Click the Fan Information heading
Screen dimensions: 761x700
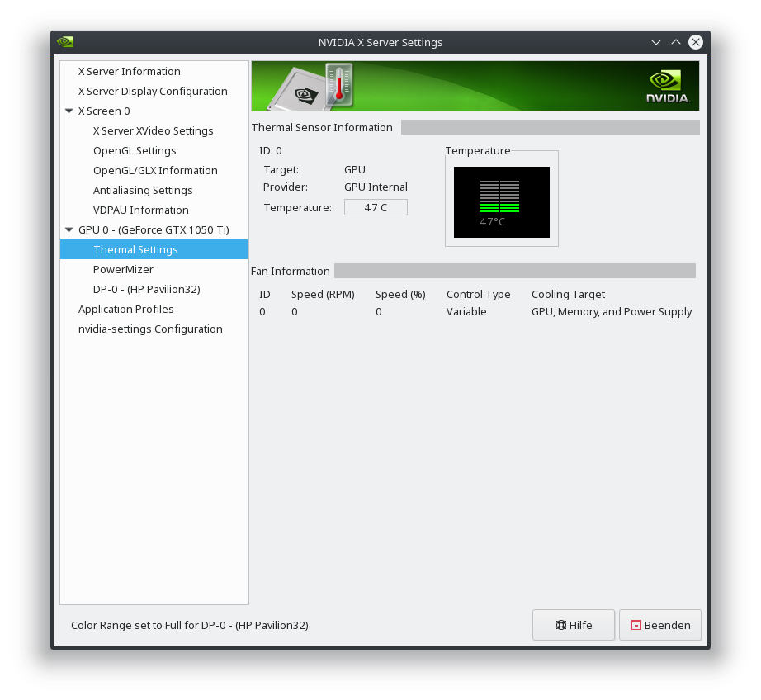click(x=291, y=272)
